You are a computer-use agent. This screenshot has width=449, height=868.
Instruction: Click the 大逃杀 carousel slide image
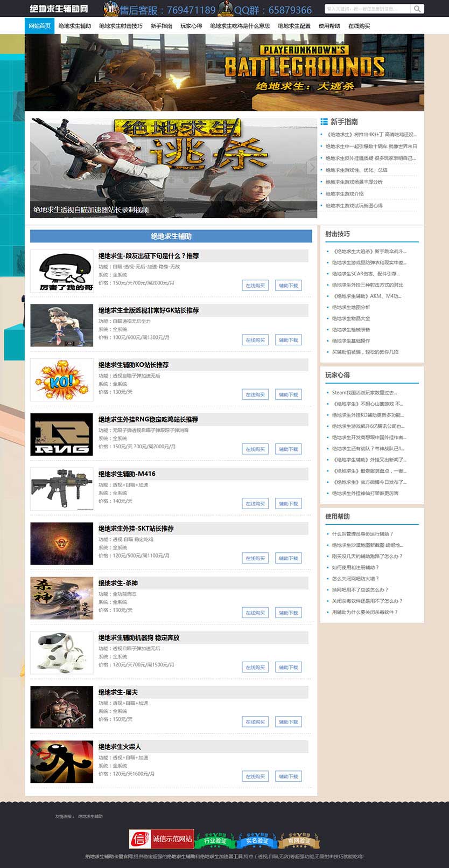[x=174, y=168]
